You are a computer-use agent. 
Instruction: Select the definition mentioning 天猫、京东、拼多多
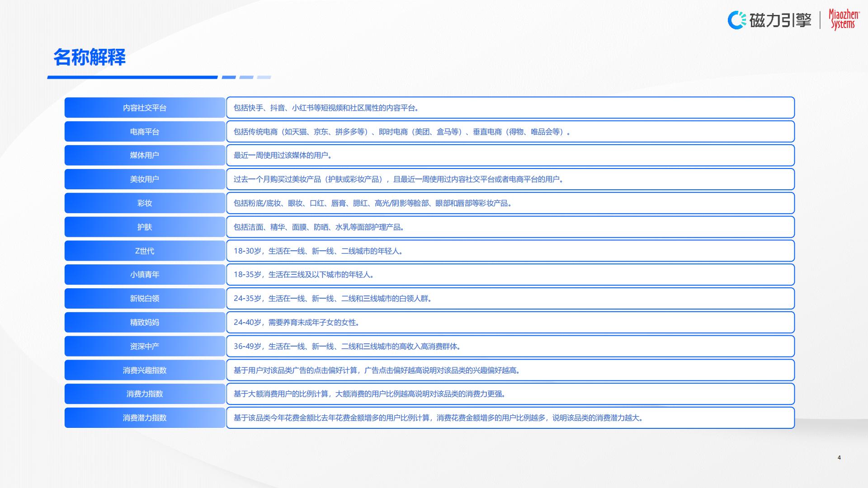pyautogui.click(x=403, y=132)
